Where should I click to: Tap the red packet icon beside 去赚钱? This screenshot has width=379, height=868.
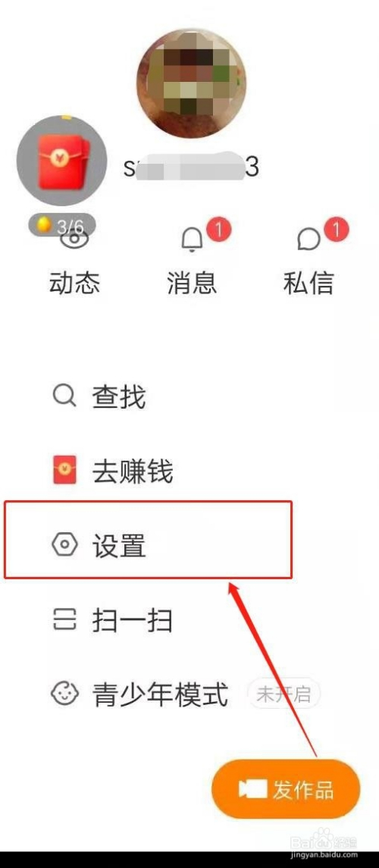64,471
